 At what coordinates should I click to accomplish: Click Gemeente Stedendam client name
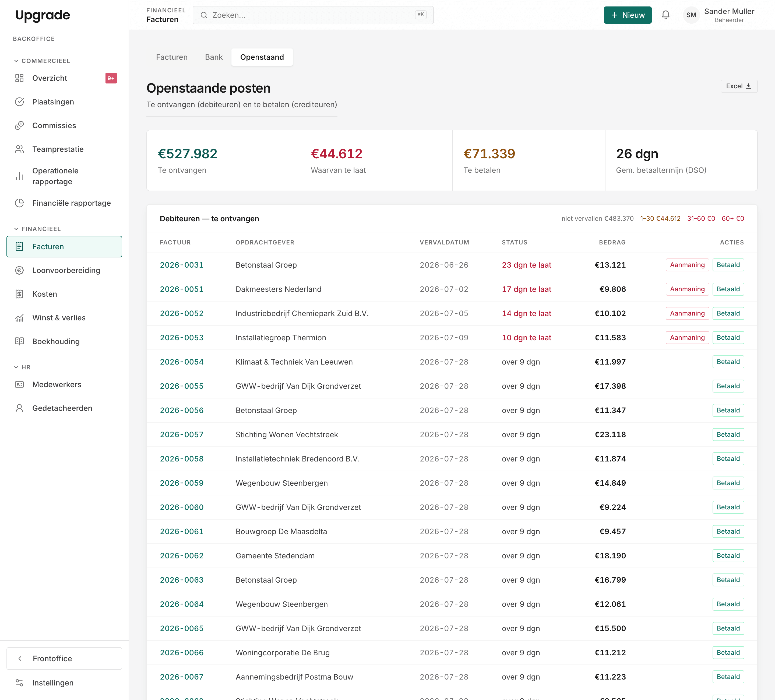(275, 556)
